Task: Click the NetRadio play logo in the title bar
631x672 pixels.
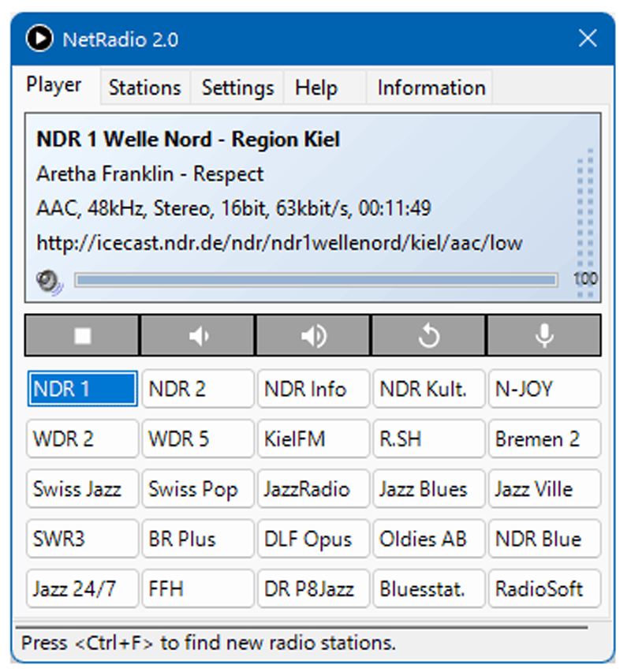Action: [39, 39]
